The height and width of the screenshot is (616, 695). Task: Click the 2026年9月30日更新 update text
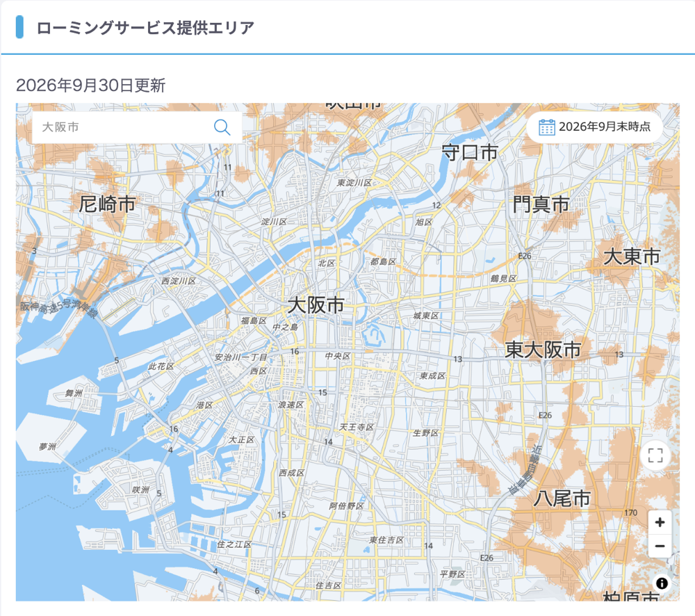90,85
